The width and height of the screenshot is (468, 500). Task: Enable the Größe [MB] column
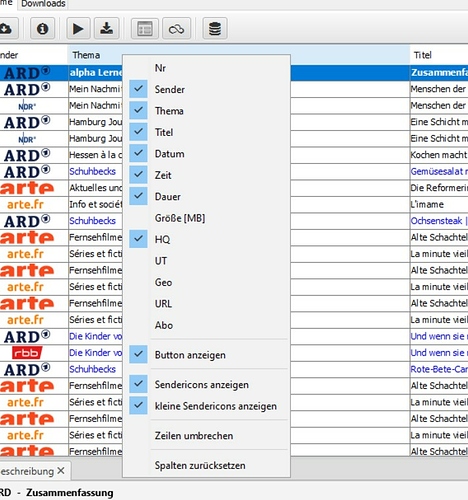[180, 218]
